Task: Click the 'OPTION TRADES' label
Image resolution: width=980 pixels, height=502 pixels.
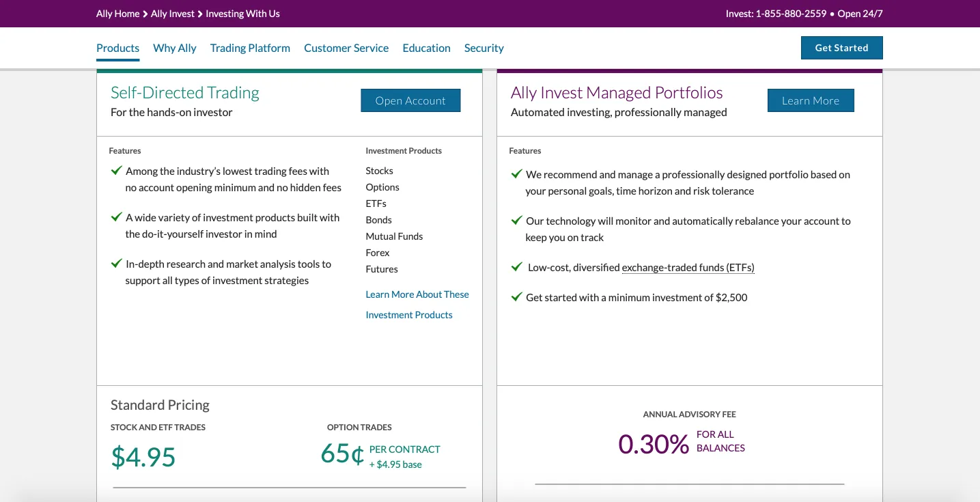Action: 359,428
